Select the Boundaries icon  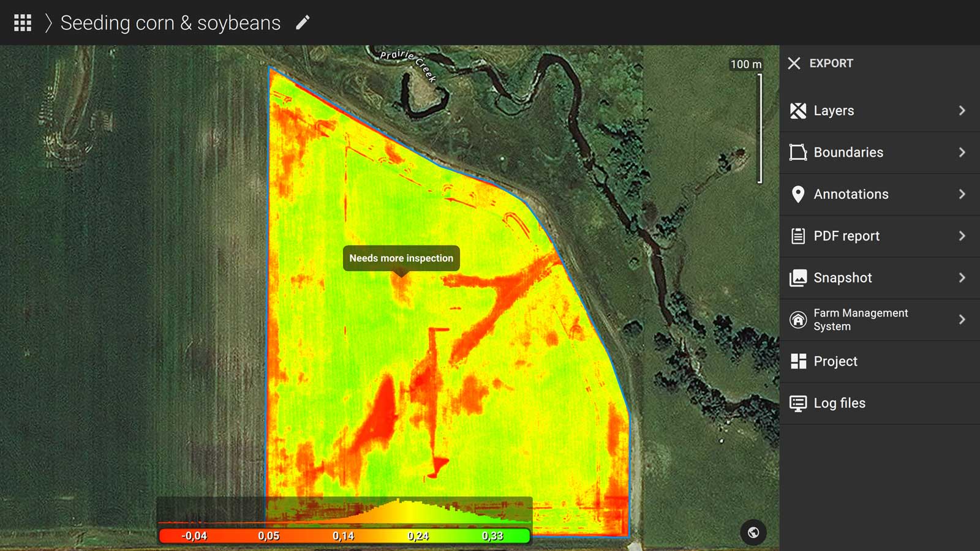pyautogui.click(x=798, y=152)
